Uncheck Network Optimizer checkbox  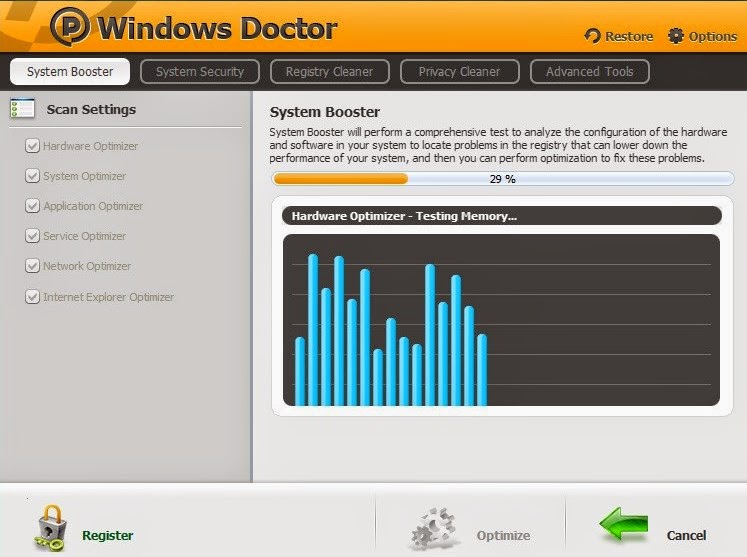click(32, 266)
